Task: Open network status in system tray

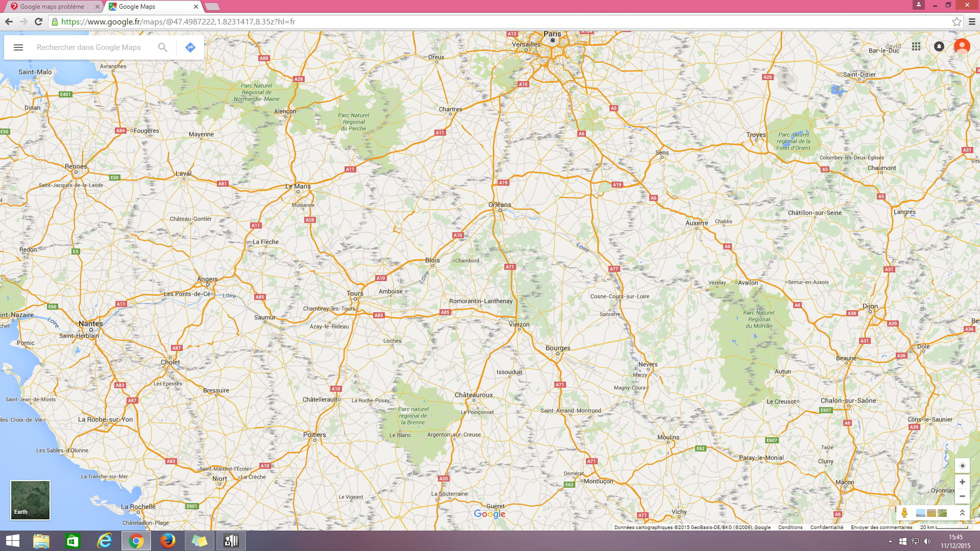Action: pos(915,541)
